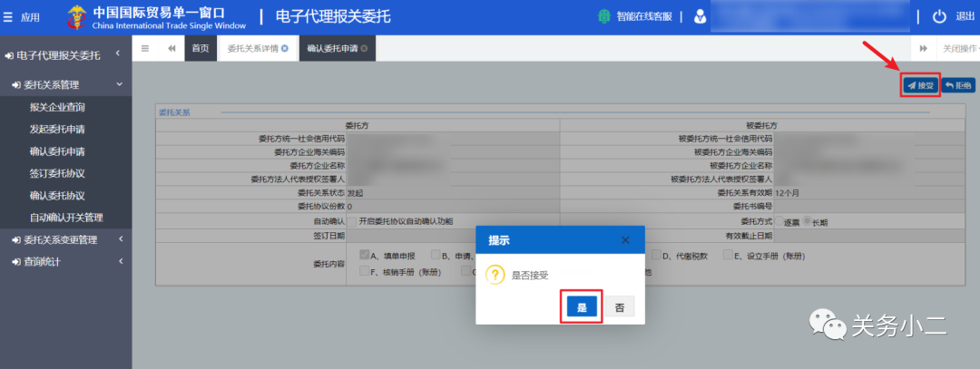Expand the 委托关系变更管理 section
This screenshot has width=980, height=369.
[121, 239]
